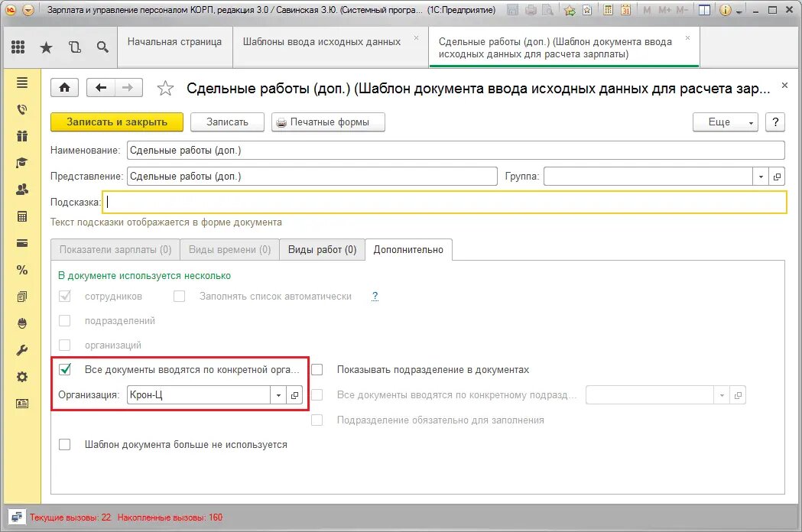Open the history icon in the top panel
This screenshot has height=532, width=802.
coord(75,47)
